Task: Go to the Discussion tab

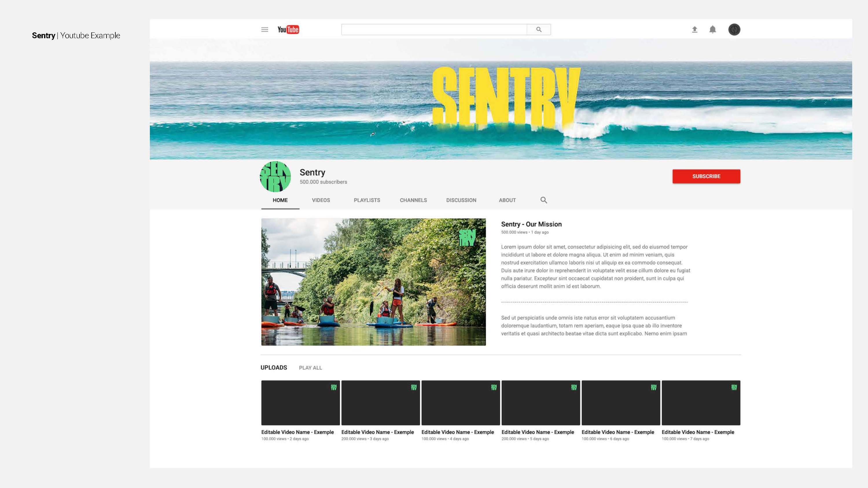Action: tap(461, 200)
